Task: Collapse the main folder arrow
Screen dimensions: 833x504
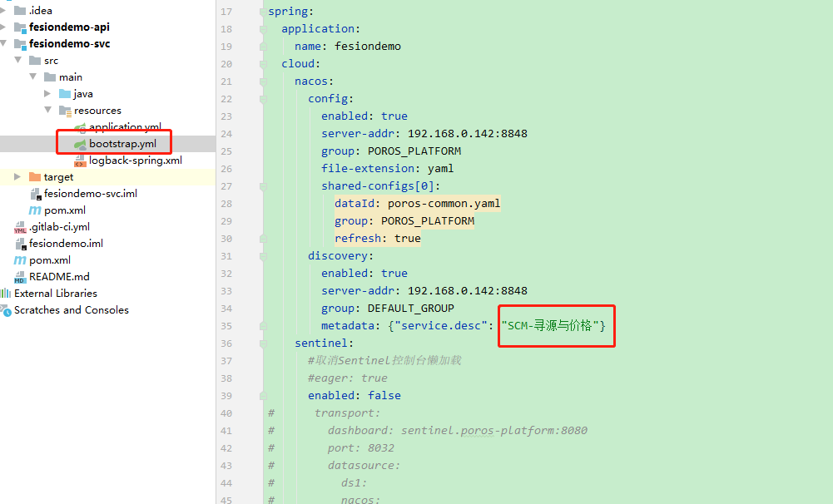Action: (33, 77)
